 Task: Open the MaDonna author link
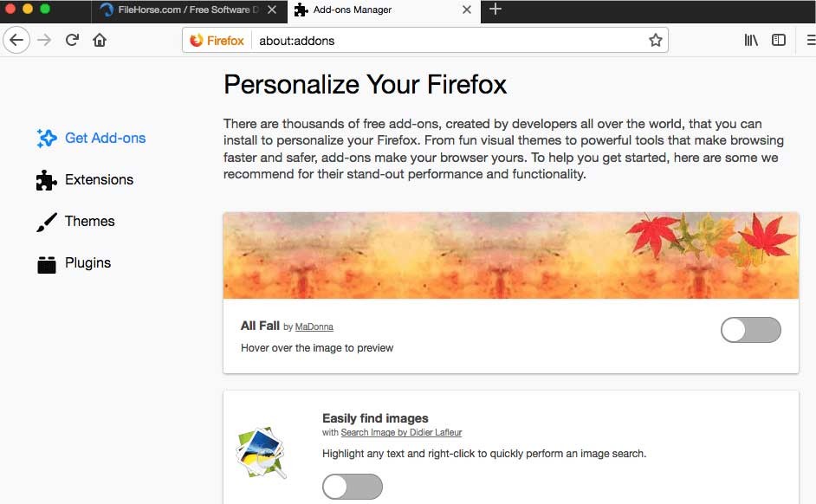coord(314,327)
